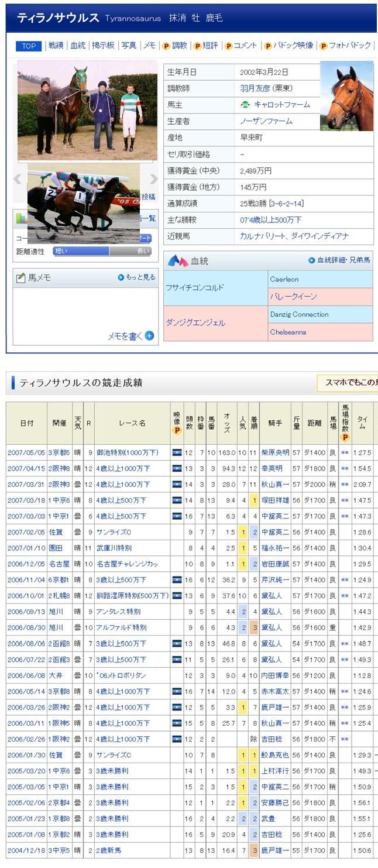Click the もっと見る arrow icon in 馬メモ
This screenshot has width=378, height=868.
pos(121,277)
